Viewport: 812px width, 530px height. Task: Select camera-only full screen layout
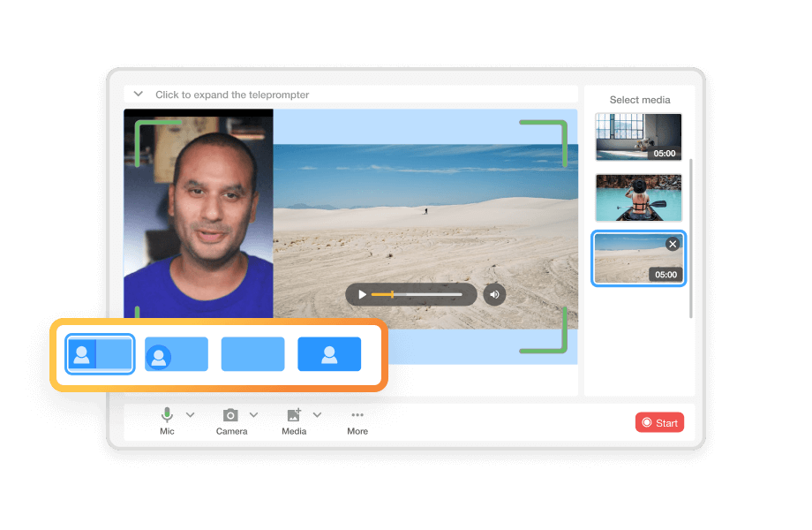coord(329,354)
